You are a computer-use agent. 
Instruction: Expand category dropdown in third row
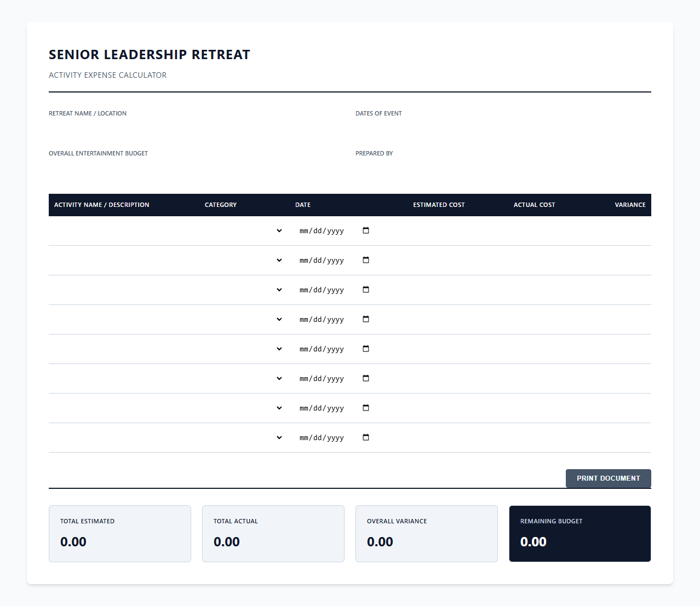244,290
